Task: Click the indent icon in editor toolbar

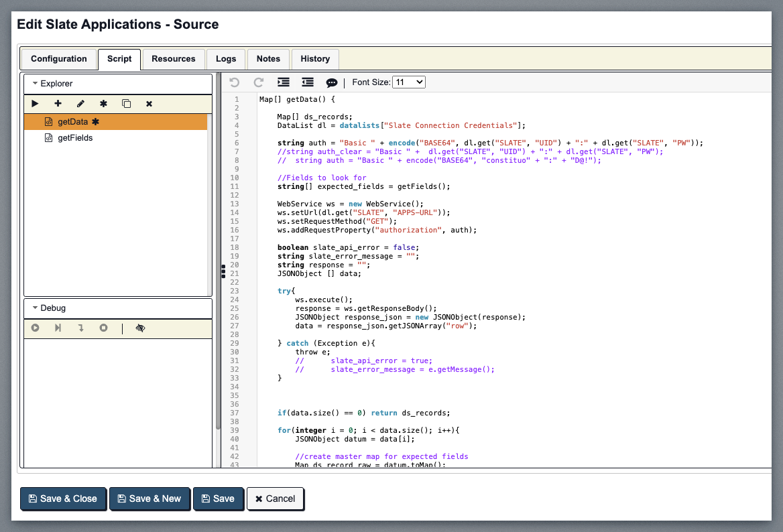Action: [x=284, y=82]
